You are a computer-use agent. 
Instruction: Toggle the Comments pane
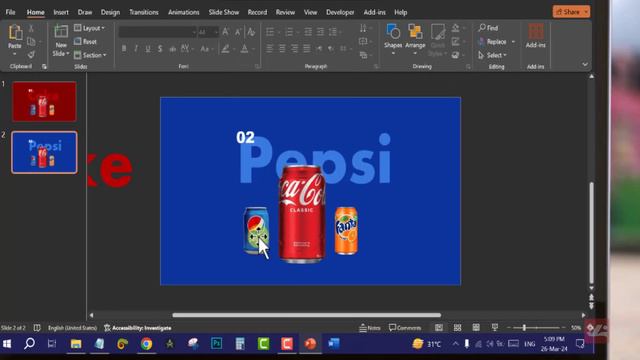click(405, 328)
